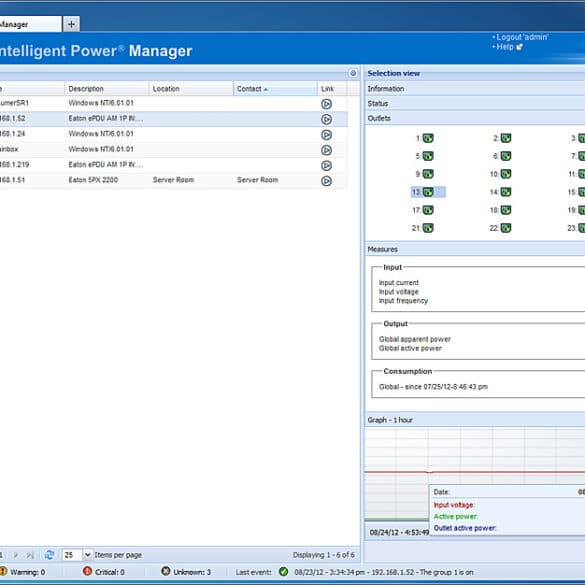Select outlet 5 icon
Screen dimensions: 585x585
pos(428,156)
